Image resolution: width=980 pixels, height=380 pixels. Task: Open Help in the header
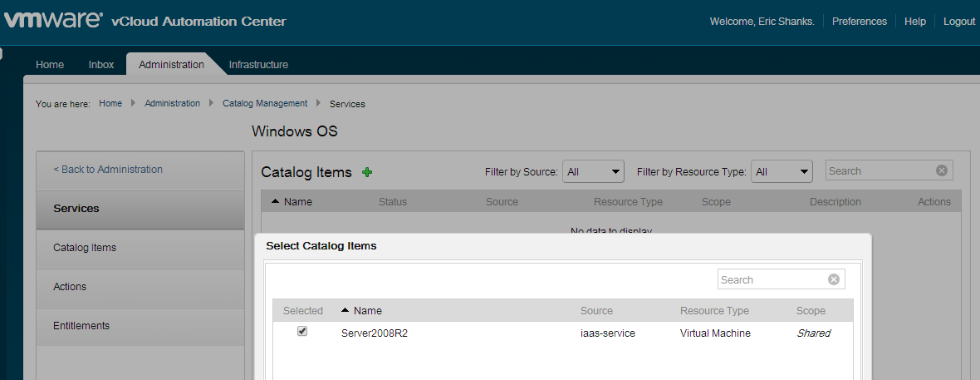click(915, 22)
